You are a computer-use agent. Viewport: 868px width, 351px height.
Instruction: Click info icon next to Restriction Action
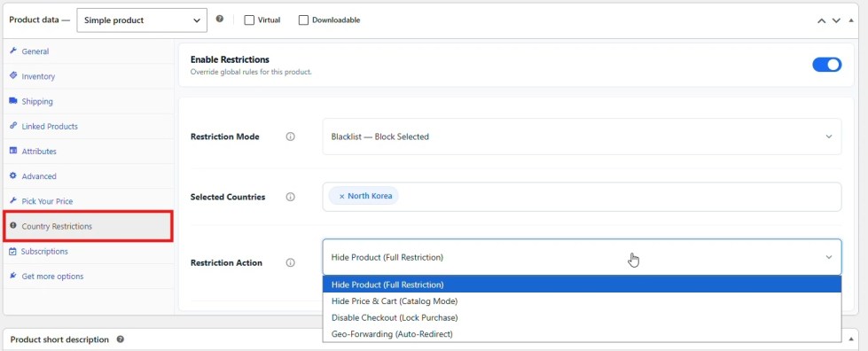(290, 262)
